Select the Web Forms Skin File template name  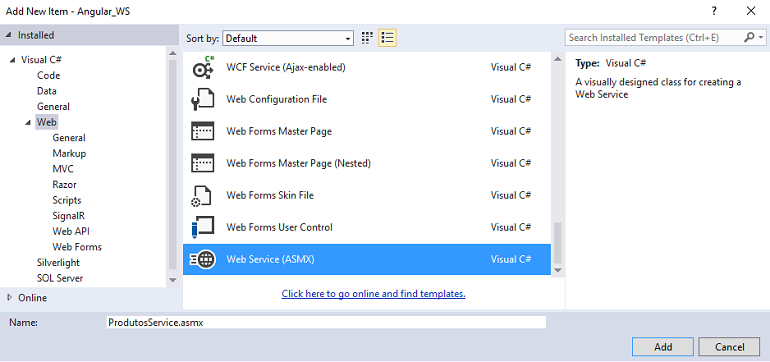click(270, 195)
